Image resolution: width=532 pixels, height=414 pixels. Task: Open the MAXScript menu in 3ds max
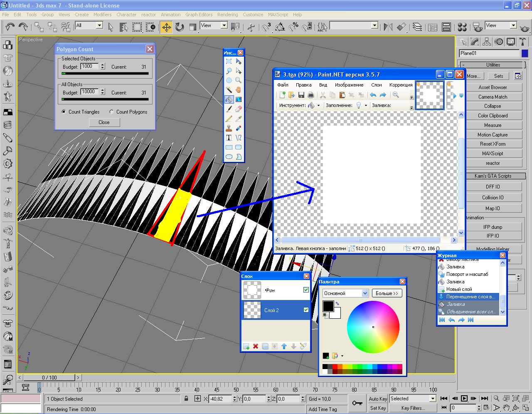tap(278, 15)
